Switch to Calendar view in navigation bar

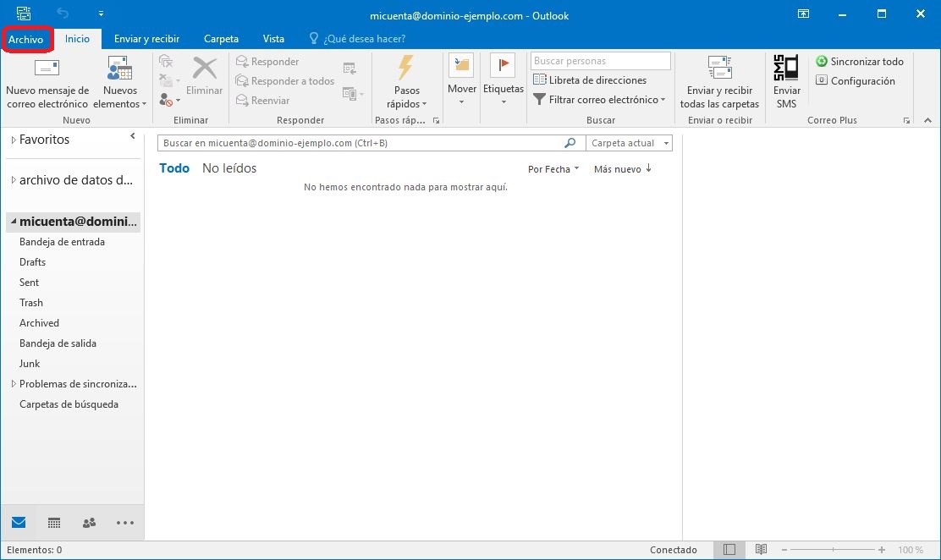coord(54,523)
